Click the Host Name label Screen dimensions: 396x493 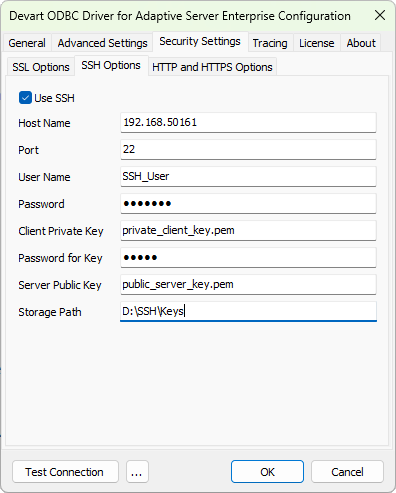(44, 123)
